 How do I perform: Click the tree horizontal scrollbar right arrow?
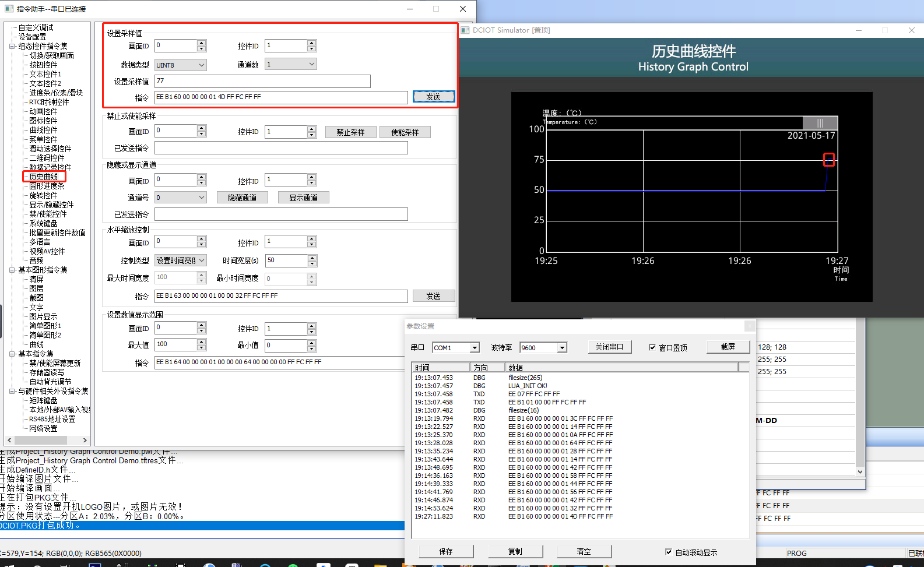pyautogui.click(x=85, y=440)
